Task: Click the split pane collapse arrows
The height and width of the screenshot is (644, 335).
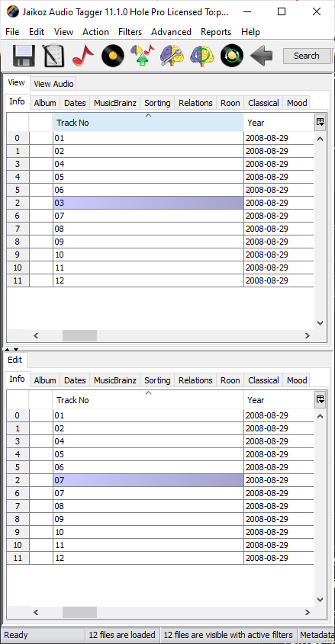Action: [x=11, y=350]
